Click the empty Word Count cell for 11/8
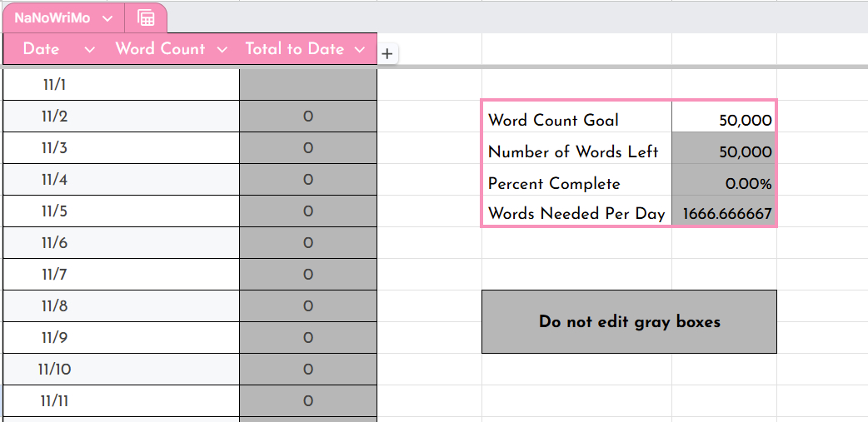 tap(172, 306)
